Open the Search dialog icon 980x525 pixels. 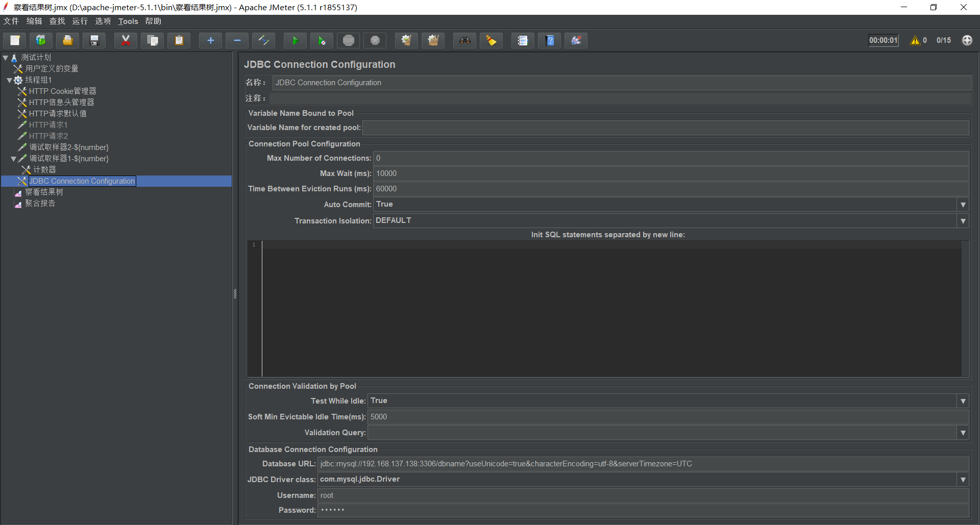pos(464,40)
